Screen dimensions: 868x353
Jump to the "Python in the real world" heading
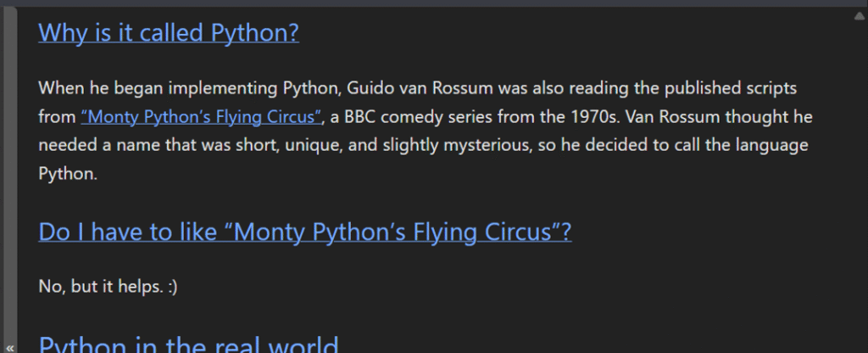pos(189,346)
